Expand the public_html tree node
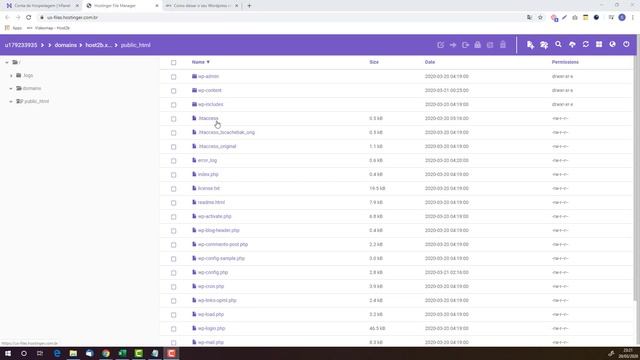640x360 pixels. (x=11, y=102)
